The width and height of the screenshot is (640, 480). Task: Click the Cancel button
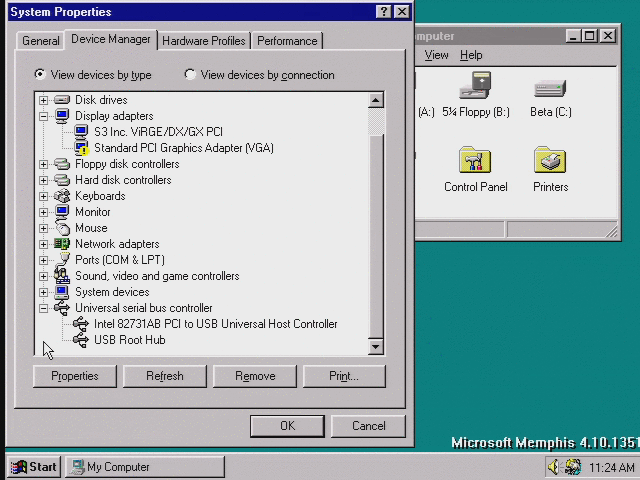pyautogui.click(x=368, y=426)
